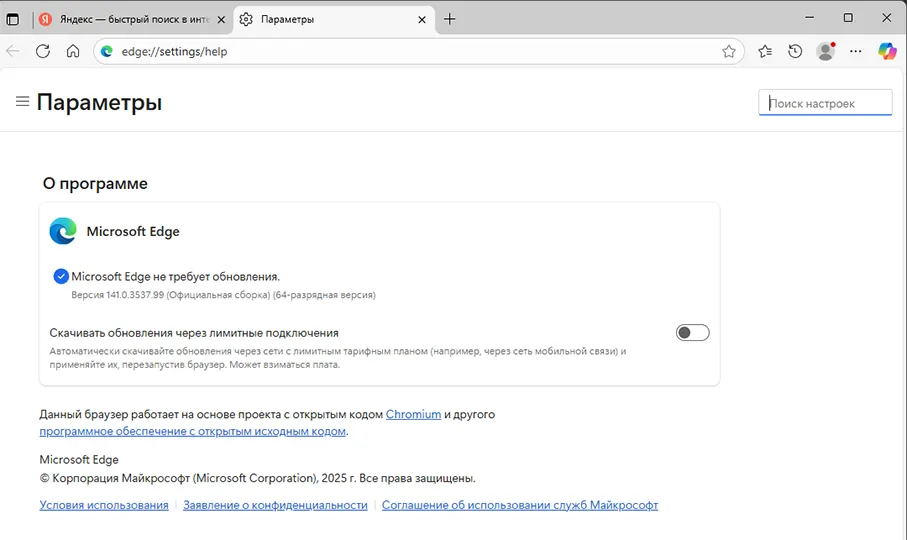
Task: Open the Chromium link
Action: coord(413,414)
